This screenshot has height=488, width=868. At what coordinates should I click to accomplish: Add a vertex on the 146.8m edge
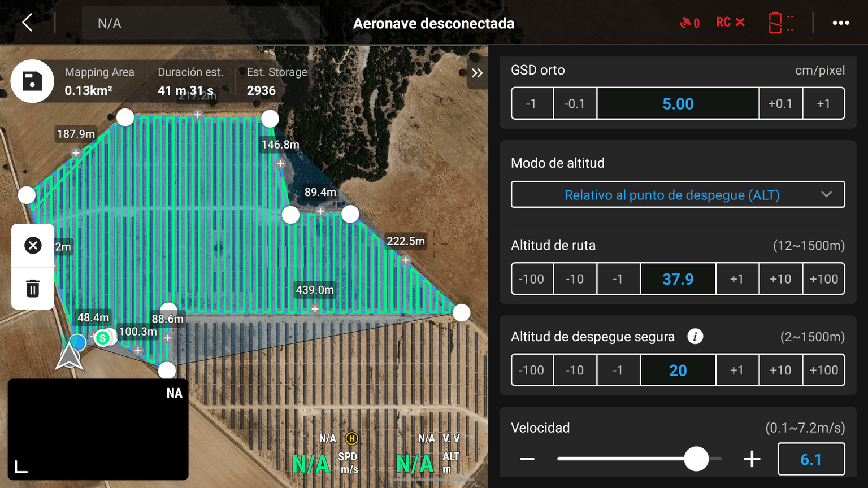[280, 164]
